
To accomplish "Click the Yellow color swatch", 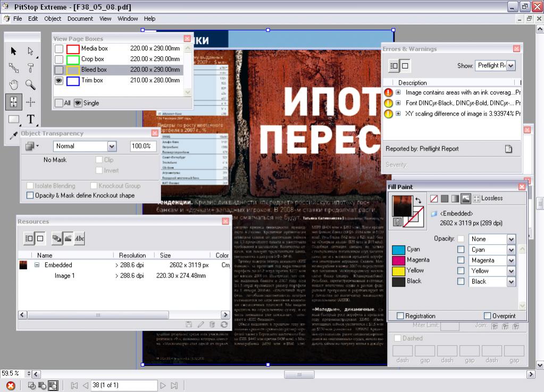I will click(398, 271).
